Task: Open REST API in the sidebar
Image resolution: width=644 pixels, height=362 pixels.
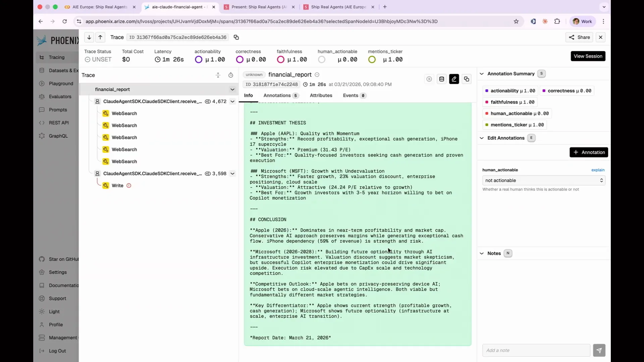Action: pos(57,123)
